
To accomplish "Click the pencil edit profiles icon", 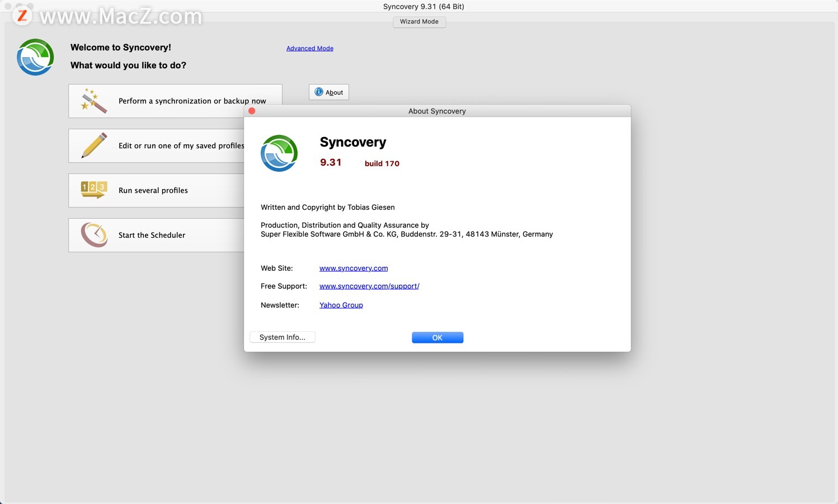I will [94, 145].
